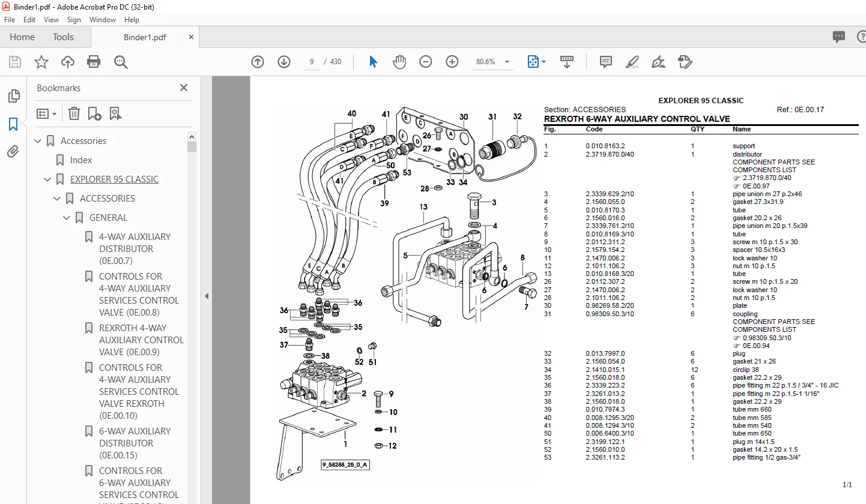This screenshot has height=504, width=866.
Task: Open the Sign menu
Action: pos(74,20)
